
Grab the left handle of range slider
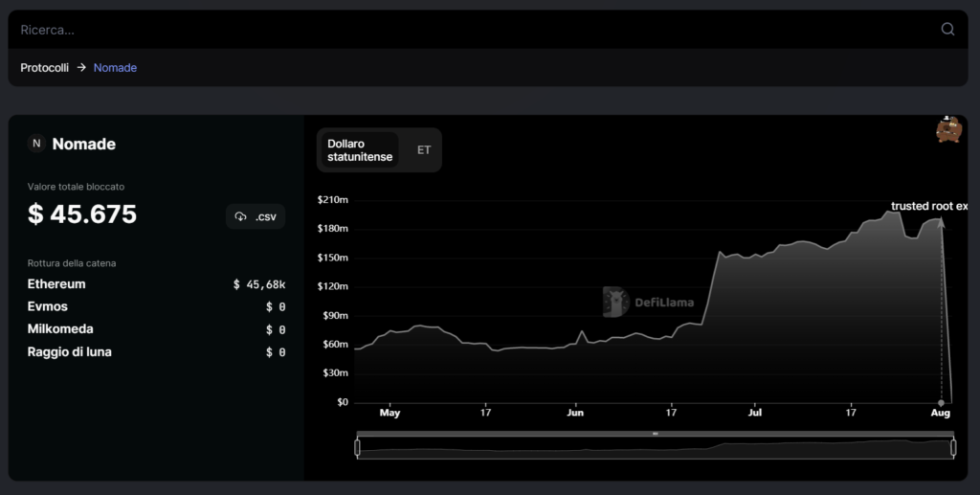(x=358, y=447)
